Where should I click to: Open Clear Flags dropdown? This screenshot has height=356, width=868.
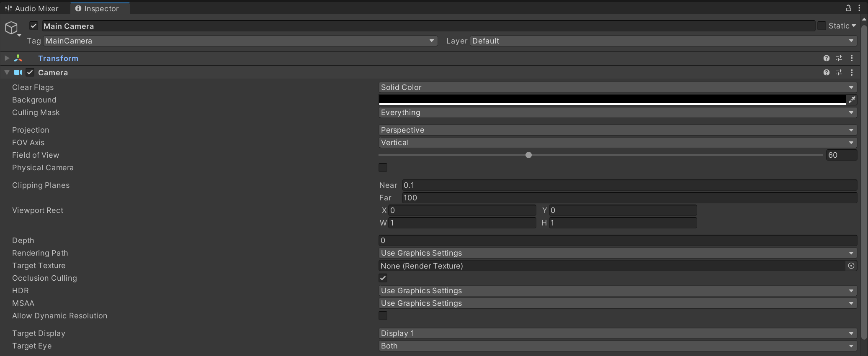[618, 87]
